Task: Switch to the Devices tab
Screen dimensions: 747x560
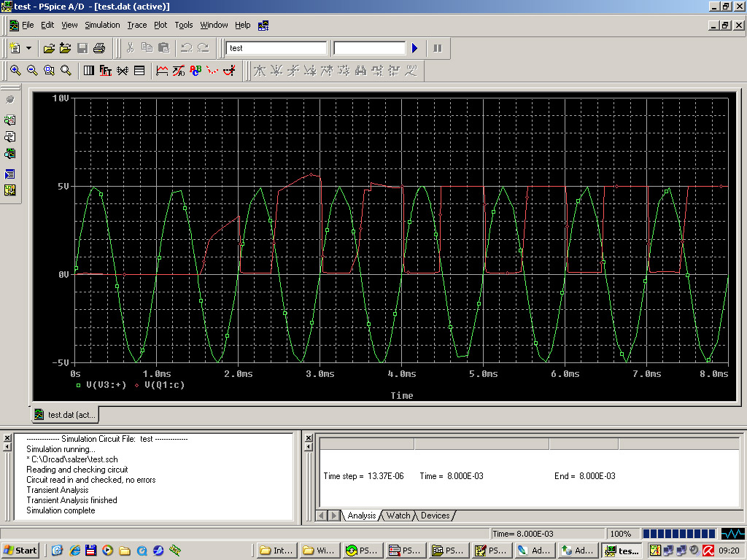Action: [435, 516]
